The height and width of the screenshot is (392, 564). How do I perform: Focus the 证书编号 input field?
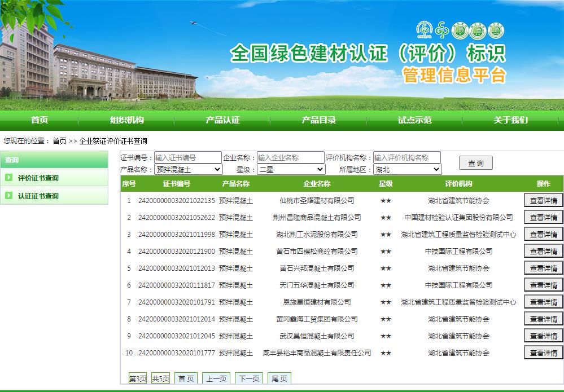187,157
